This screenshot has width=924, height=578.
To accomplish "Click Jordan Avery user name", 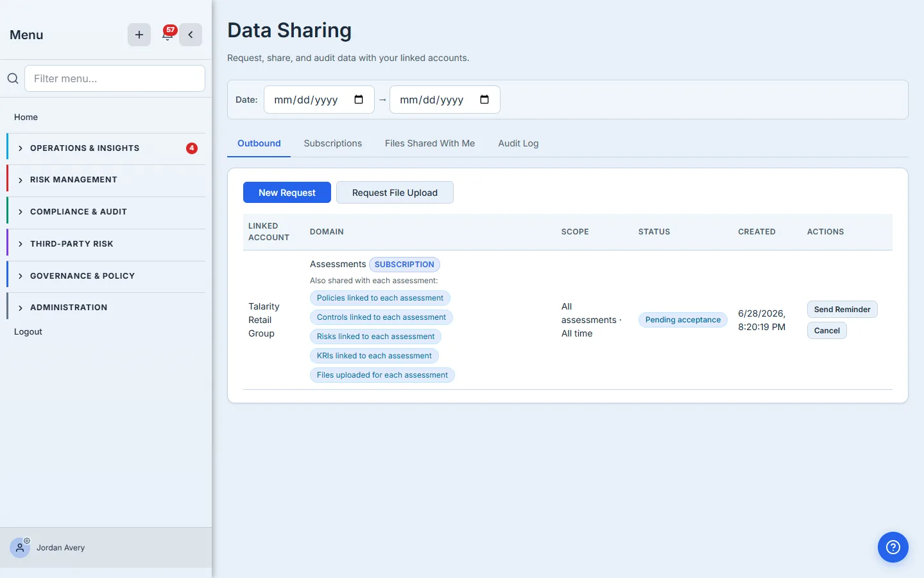I will click(60, 548).
